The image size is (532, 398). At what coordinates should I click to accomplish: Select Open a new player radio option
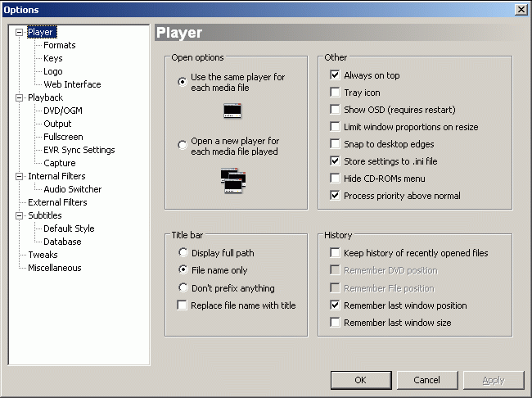183,146
